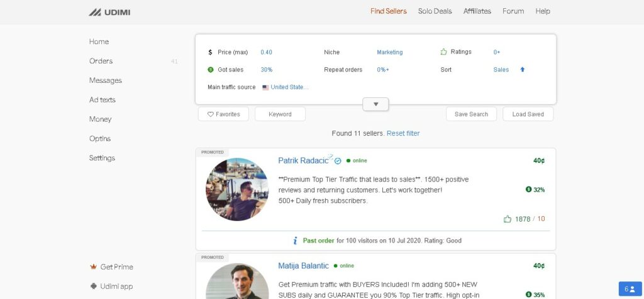
Task: Click 40¢ price for Patrik Radacic
Action: pyautogui.click(x=539, y=161)
